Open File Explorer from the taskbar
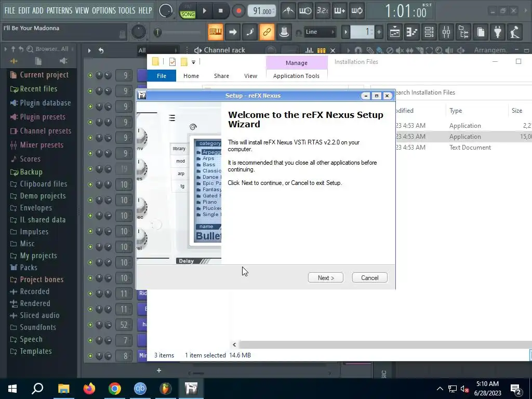 (x=63, y=389)
